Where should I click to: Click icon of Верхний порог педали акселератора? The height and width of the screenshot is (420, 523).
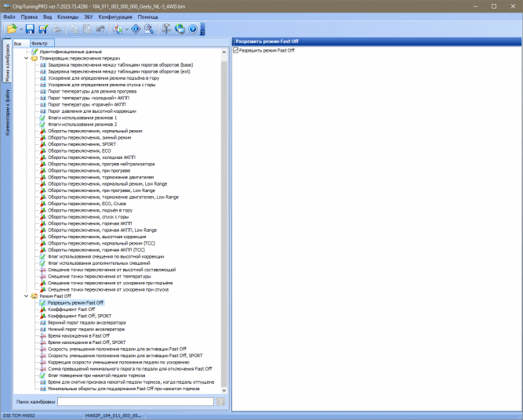click(42, 323)
